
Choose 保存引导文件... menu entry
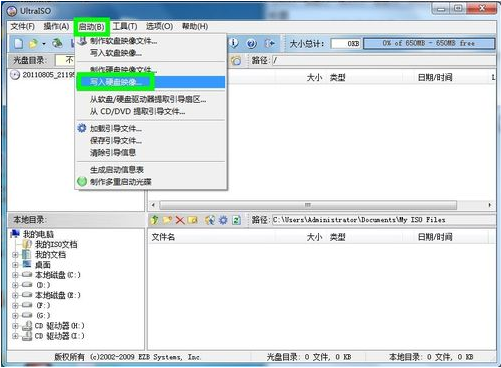[151, 140]
